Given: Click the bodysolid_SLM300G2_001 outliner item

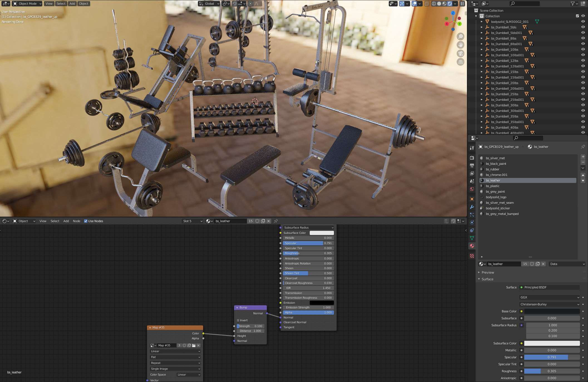Looking at the screenshot, I should pos(510,22).
